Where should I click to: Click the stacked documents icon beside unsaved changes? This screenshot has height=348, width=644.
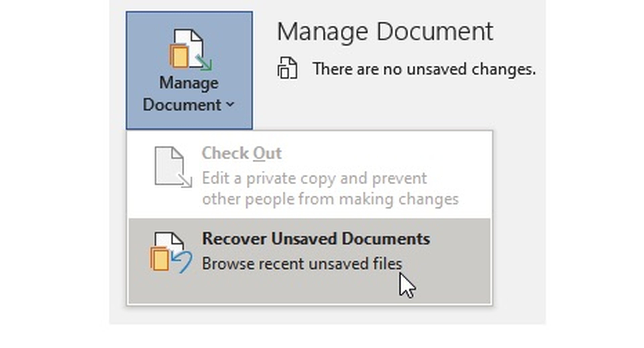pyautogui.click(x=287, y=68)
